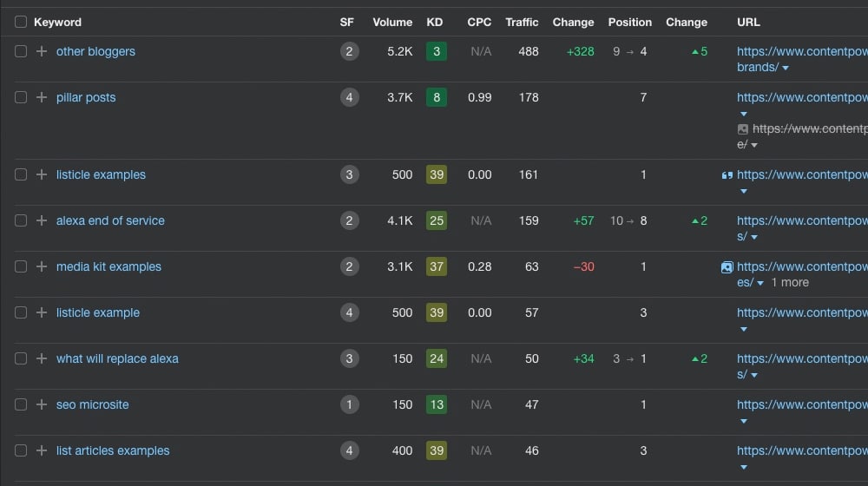Open SERP features badge for listicle examples
The width and height of the screenshot is (868, 486).
[349, 174]
